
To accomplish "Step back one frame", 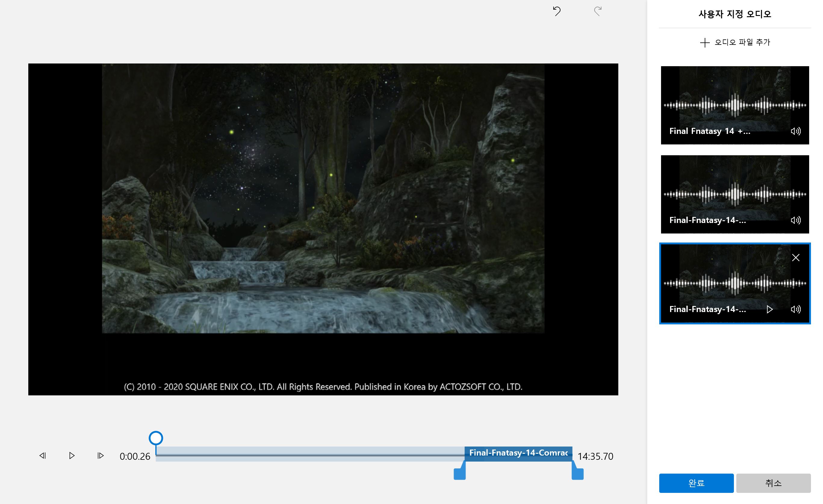I will coord(43,456).
